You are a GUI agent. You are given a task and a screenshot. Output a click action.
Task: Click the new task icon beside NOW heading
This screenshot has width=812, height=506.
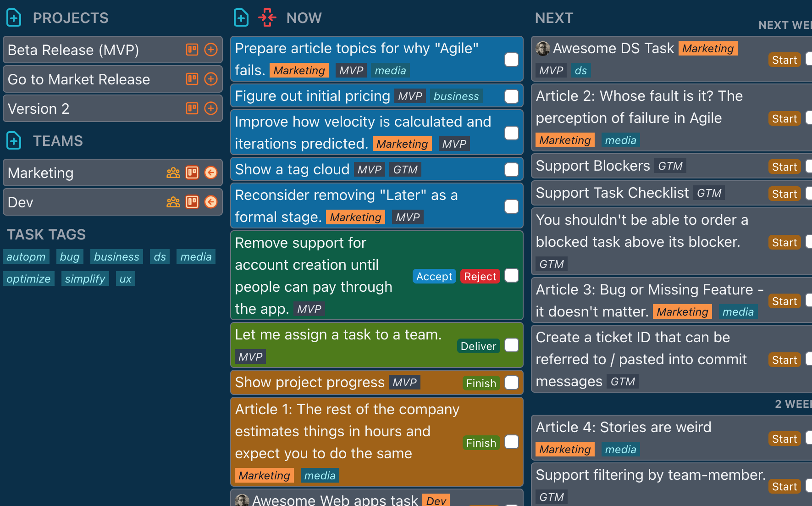point(241,17)
